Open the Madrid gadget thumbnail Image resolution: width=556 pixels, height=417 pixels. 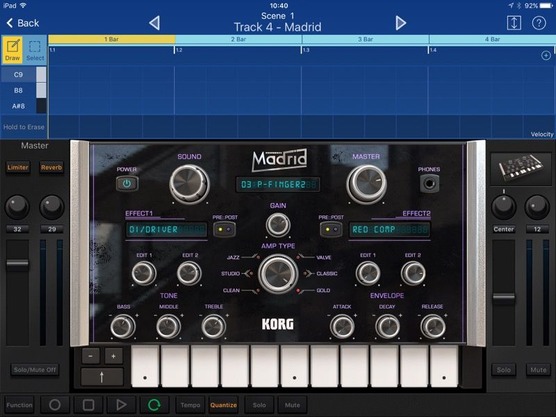[x=521, y=169]
